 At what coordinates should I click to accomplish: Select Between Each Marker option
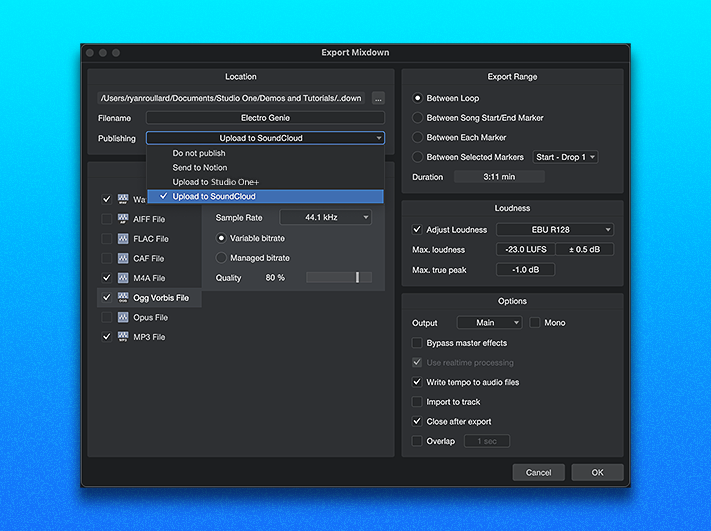tap(417, 137)
